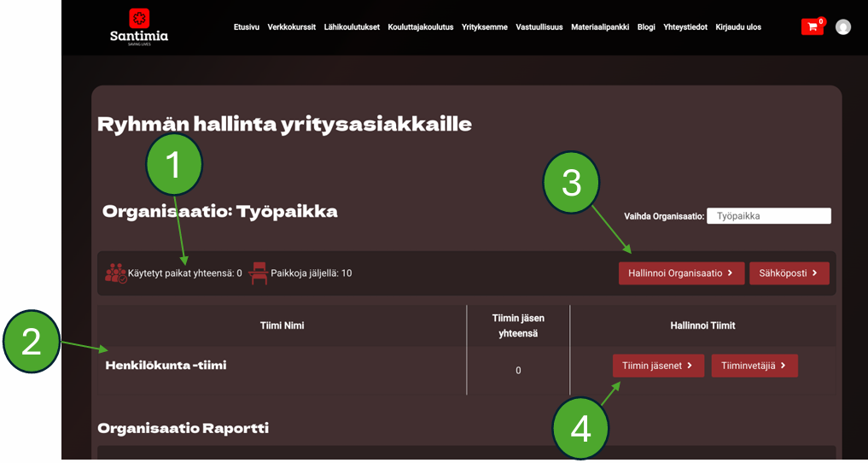Open Yhteystiedot in the header menu
The width and height of the screenshot is (868, 463).
coord(685,27)
